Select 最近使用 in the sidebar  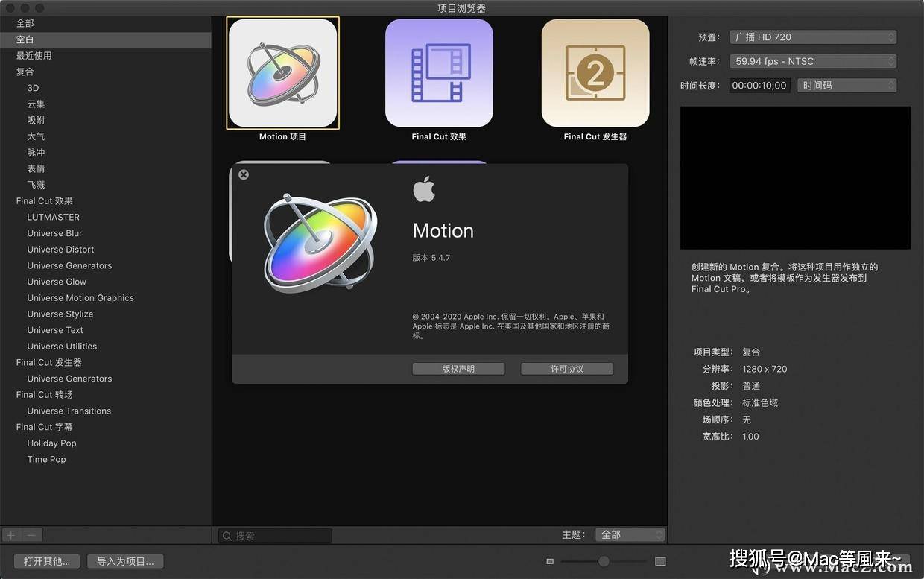click(34, 56)
